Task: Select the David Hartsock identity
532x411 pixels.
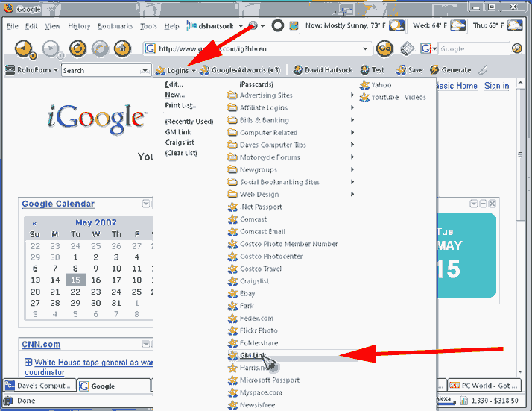Action: coord(323,70)
